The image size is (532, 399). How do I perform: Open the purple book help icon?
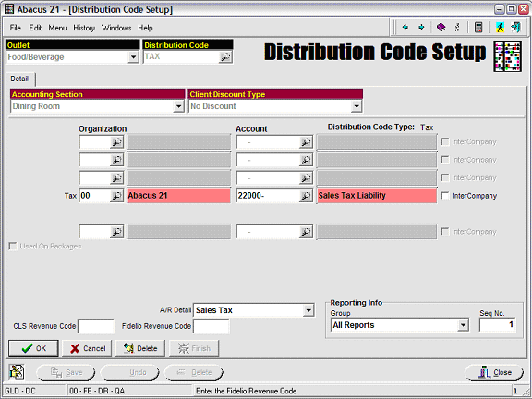pyautogui.click(x=441, y=27)
